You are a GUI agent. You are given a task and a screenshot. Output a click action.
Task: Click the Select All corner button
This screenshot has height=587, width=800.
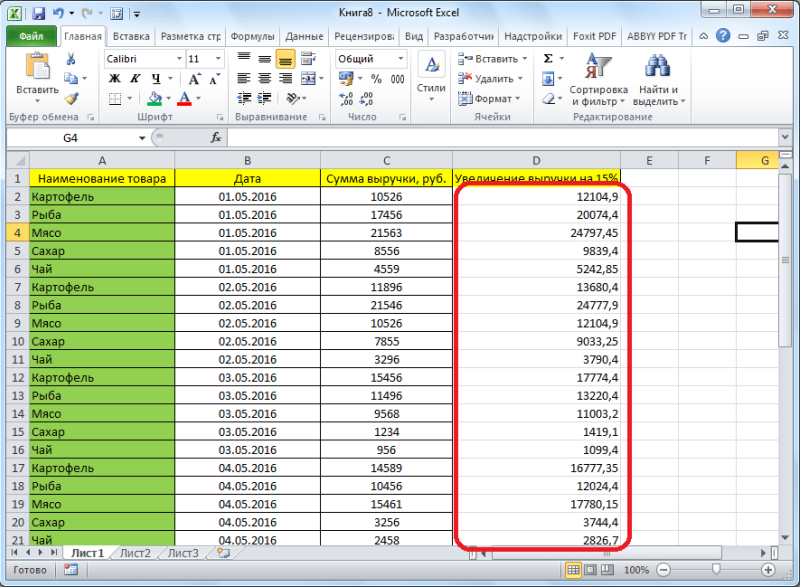click(18, 161)
